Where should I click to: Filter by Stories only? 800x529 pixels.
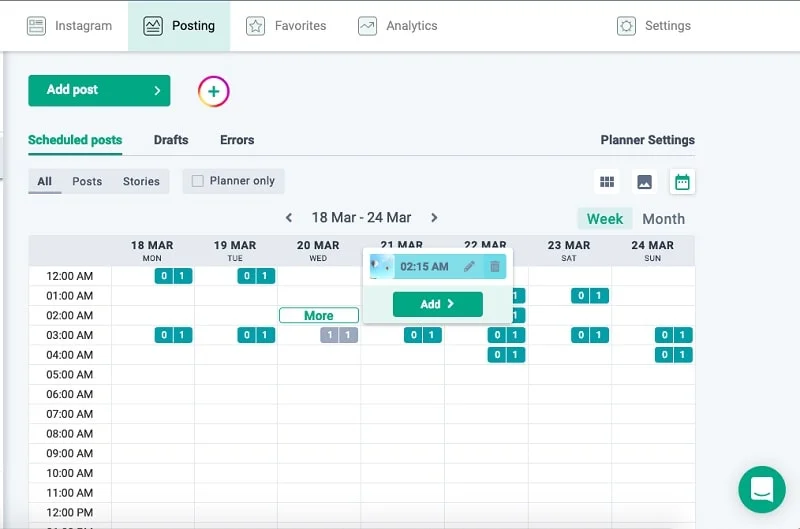coord(141,182)
